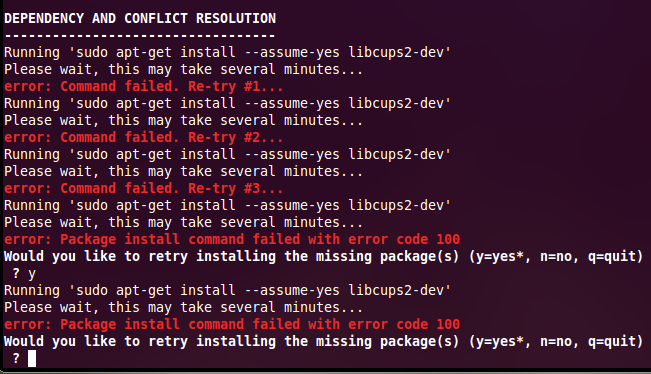
Task: Click the dashed separator line under heading
Action: [140, 36]
